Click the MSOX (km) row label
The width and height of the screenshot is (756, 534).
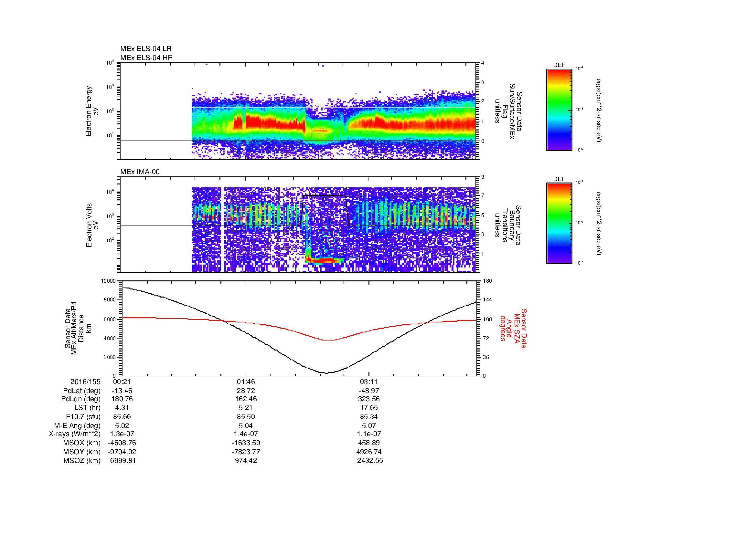coord(82,443)
